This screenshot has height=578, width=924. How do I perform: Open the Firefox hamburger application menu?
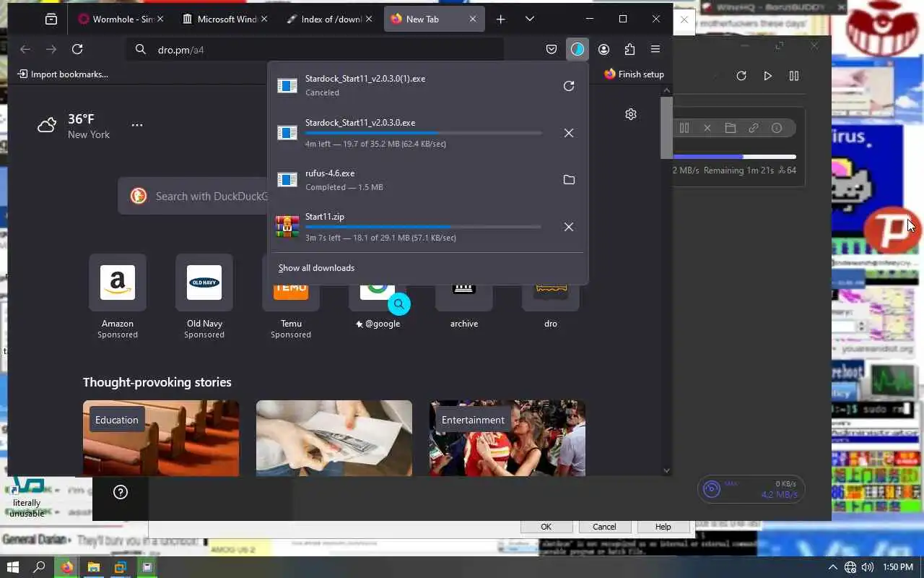coord(655,49)
